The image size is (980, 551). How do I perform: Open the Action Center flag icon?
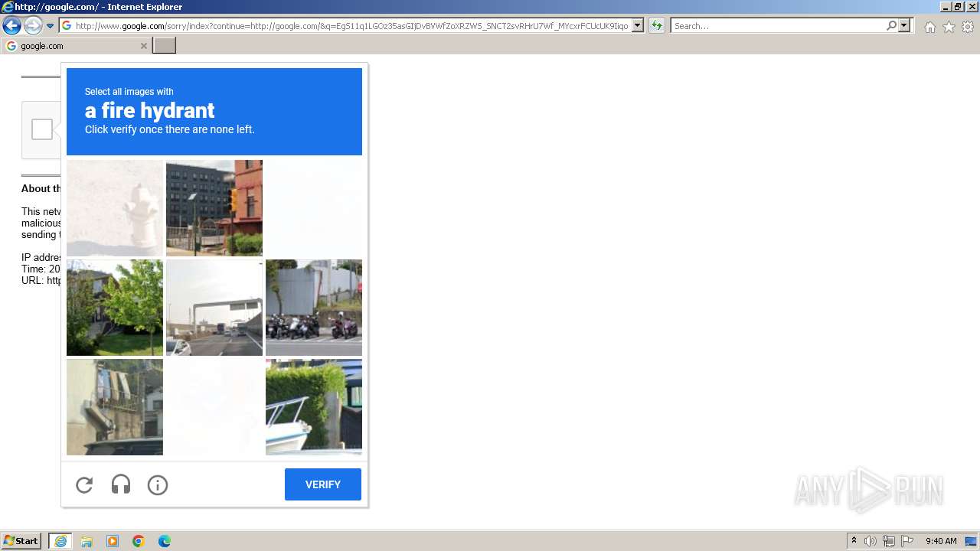coord(907,541)
